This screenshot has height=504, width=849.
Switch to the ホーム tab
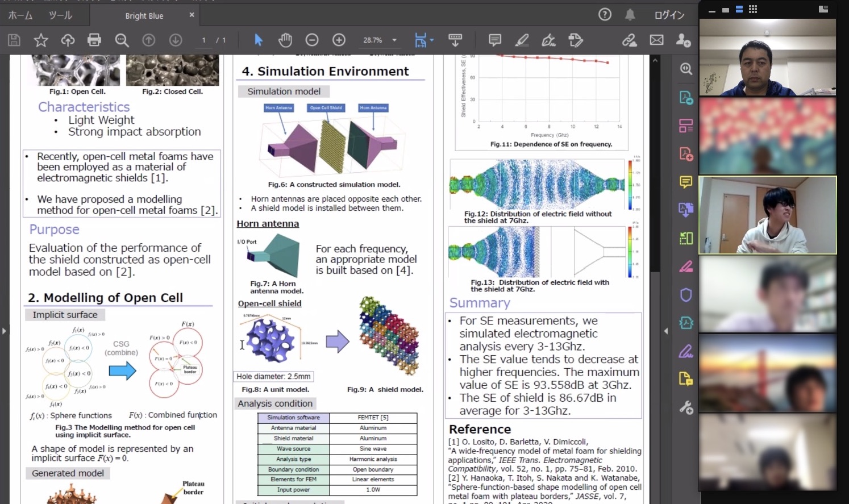[20, 15]
